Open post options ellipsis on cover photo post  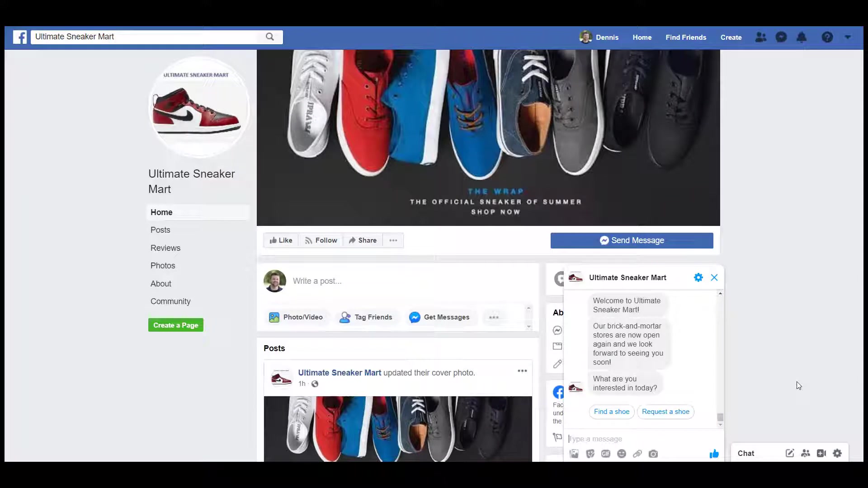click(522, 371)
